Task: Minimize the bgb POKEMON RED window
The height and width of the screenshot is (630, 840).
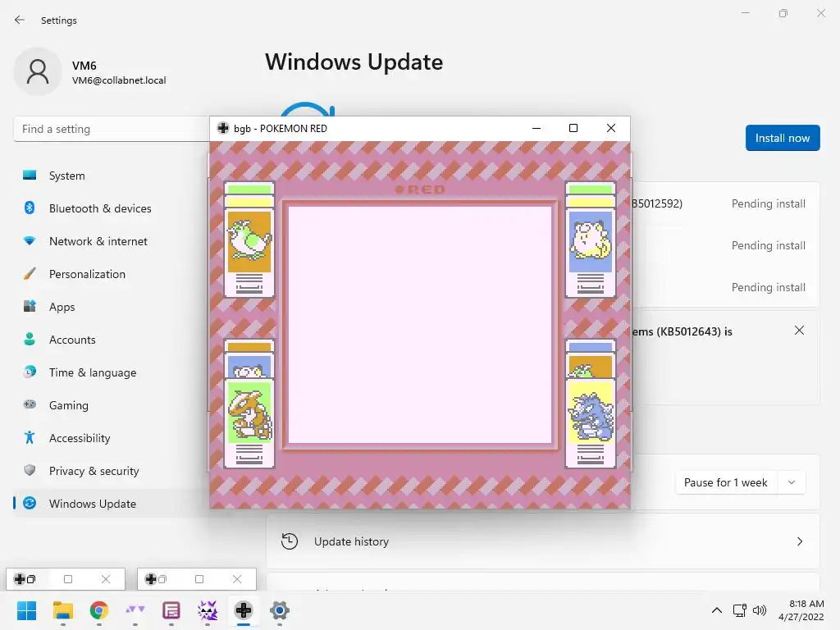Action: [536, 128]
